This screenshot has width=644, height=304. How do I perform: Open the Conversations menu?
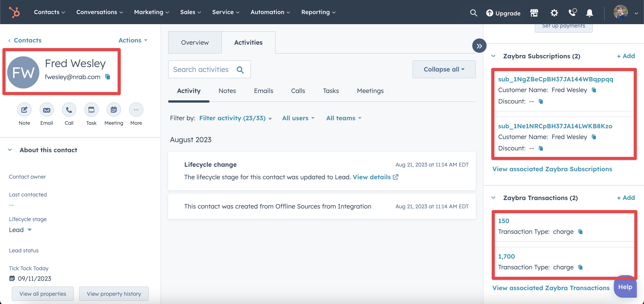click(100, 12)
